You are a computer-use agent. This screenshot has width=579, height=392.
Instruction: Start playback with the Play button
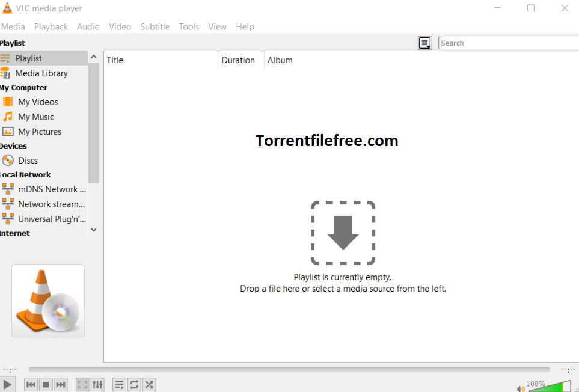7,385
